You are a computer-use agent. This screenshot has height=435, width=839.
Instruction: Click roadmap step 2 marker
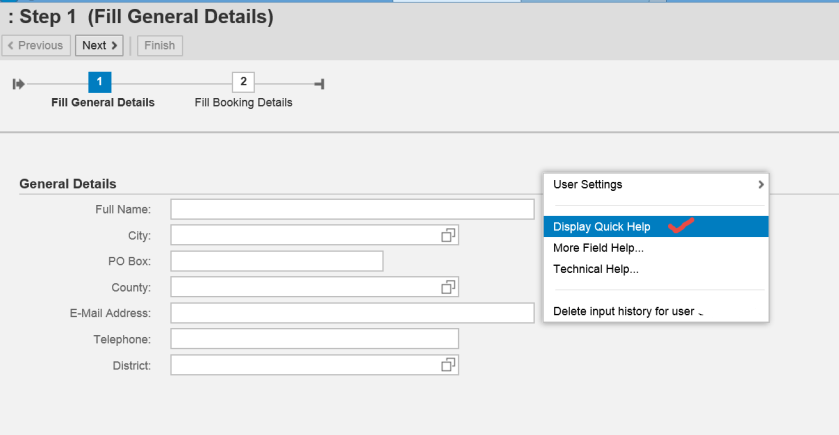[243, 82]
